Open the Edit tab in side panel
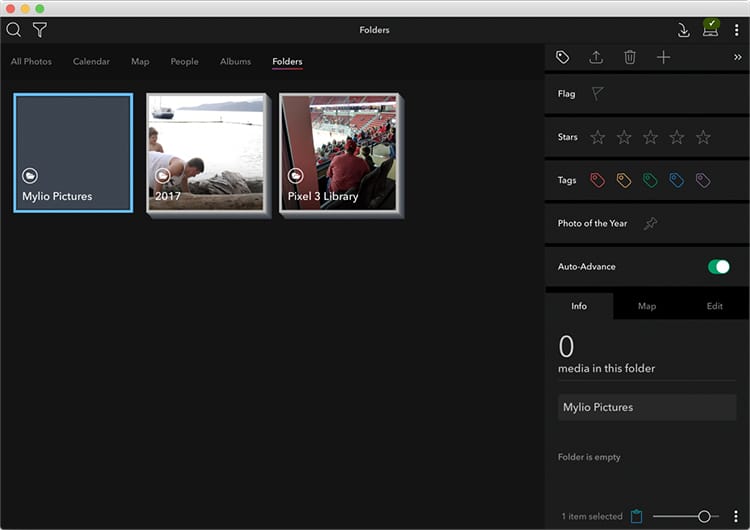 coord(714,306)
